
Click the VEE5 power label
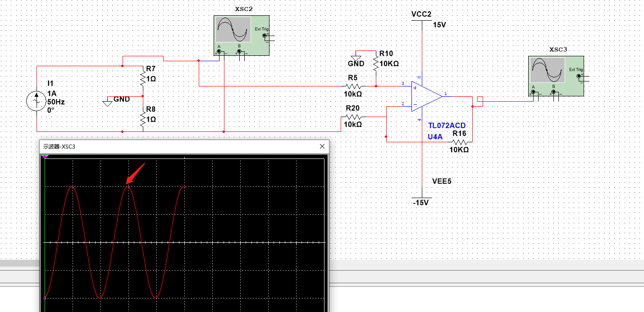[442, 181]
